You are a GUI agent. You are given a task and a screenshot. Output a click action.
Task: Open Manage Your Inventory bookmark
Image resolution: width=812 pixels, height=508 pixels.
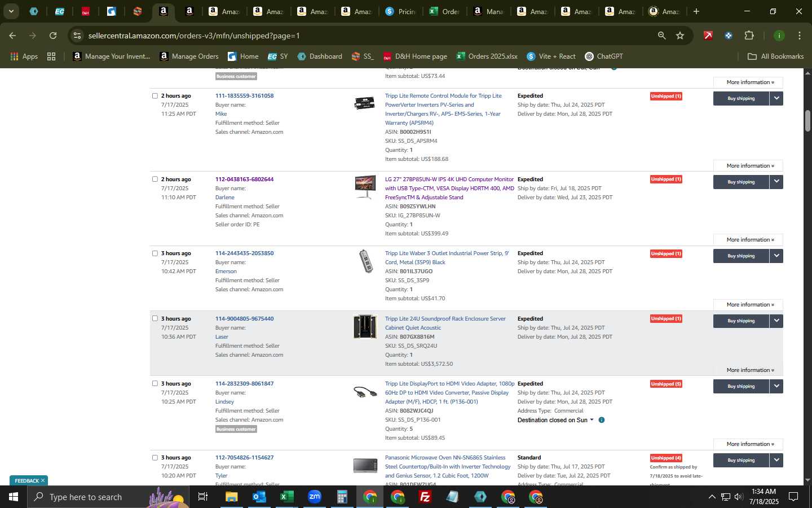[112, 56]
